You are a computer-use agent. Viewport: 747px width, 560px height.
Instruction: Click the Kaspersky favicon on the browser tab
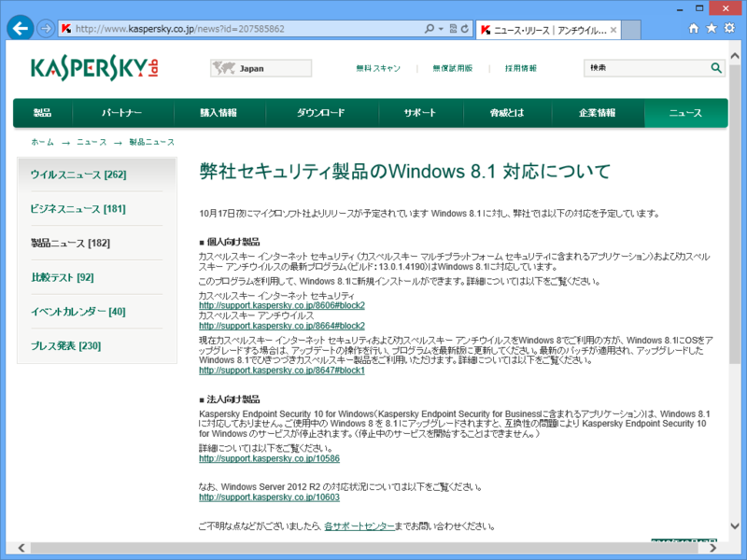(x=486, y=28)
